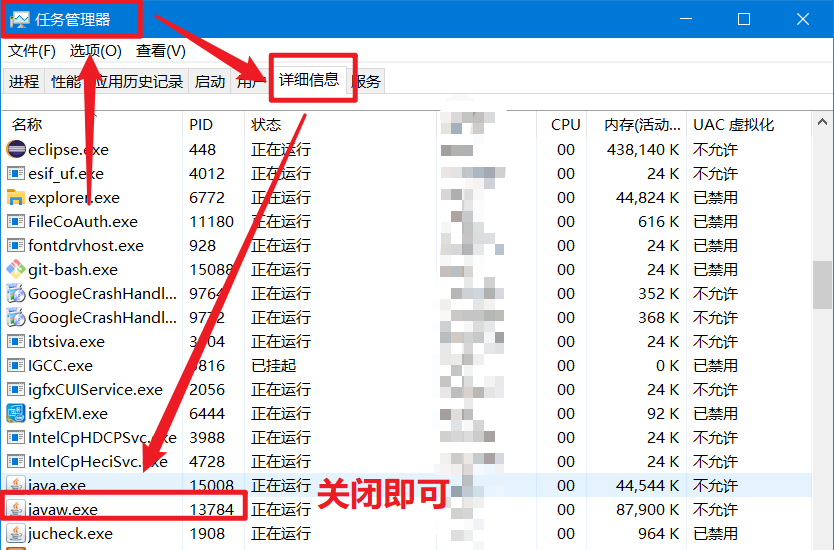
Task: Click the fontdrvhost.exe process icon
Action: coord(16,245)
